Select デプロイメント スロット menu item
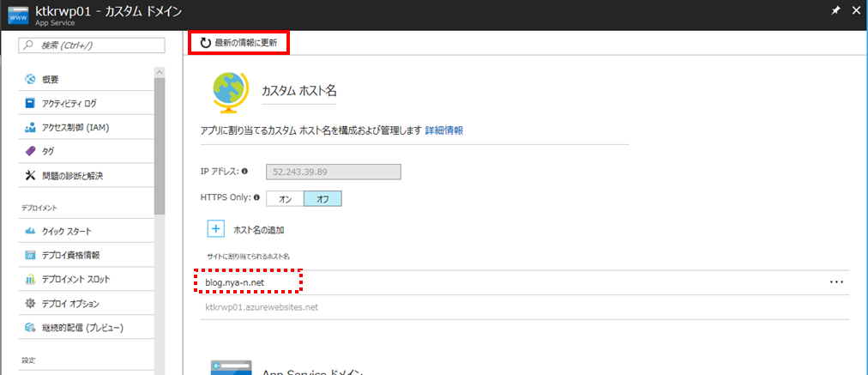The width and height of the screenshot is (868, 375). click(x=87, y=279)
